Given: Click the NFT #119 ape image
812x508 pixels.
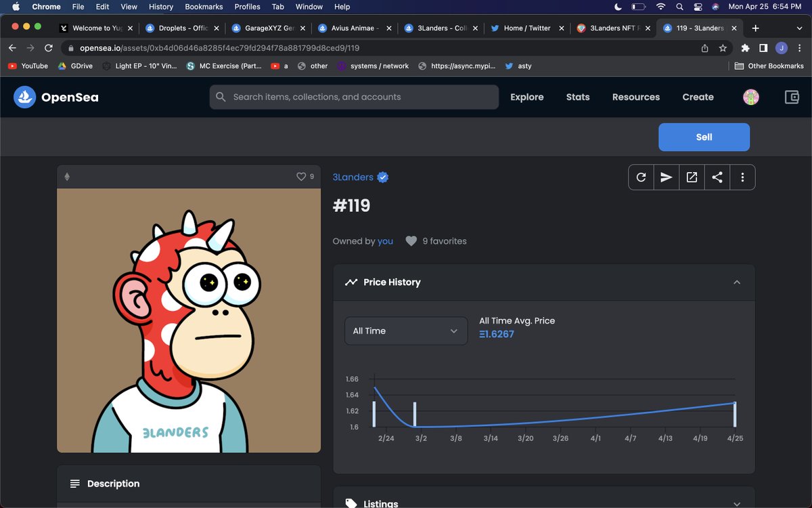Looking at the screenshot, I should click(x=189, y=320).
